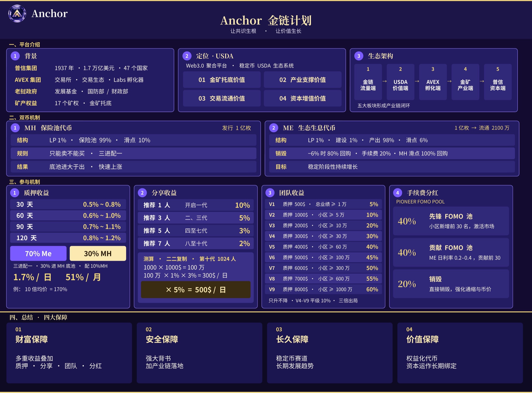Click the AVEX 集团 label

28,80
